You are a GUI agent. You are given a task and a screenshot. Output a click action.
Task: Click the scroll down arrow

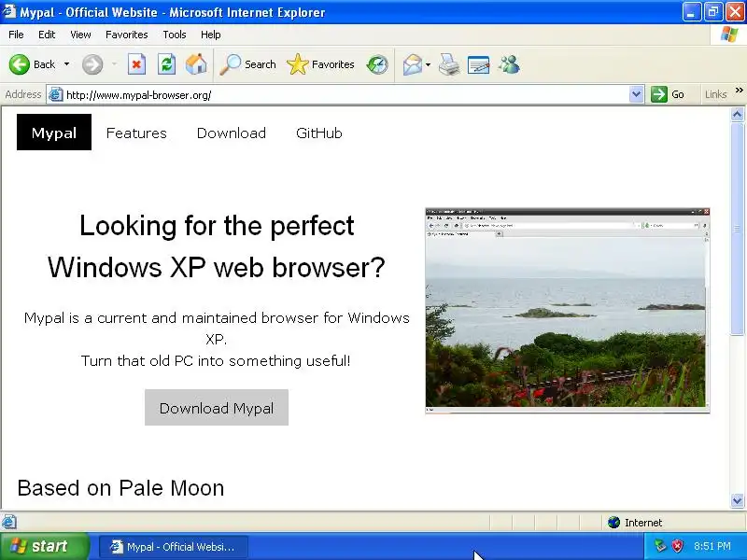(x=737, y=500)
